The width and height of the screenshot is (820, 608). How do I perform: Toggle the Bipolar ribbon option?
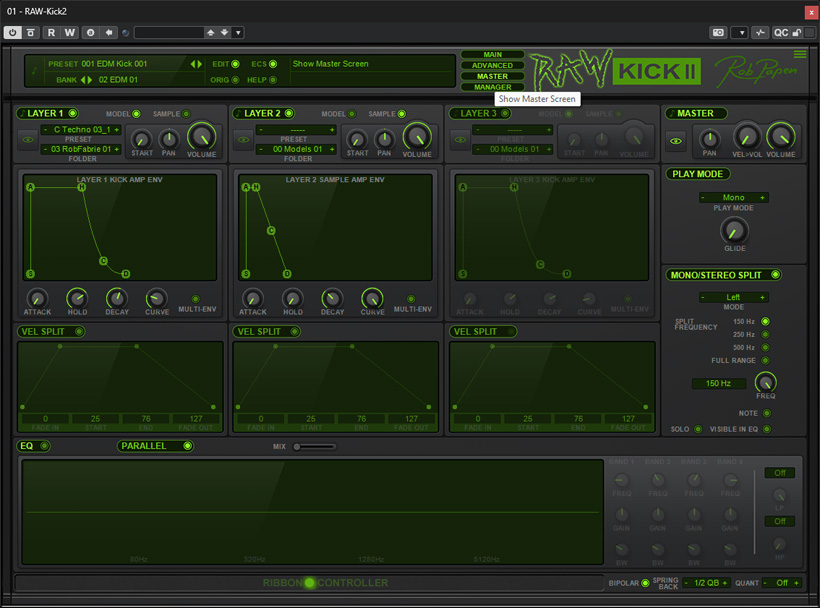[x=645, y=583]
